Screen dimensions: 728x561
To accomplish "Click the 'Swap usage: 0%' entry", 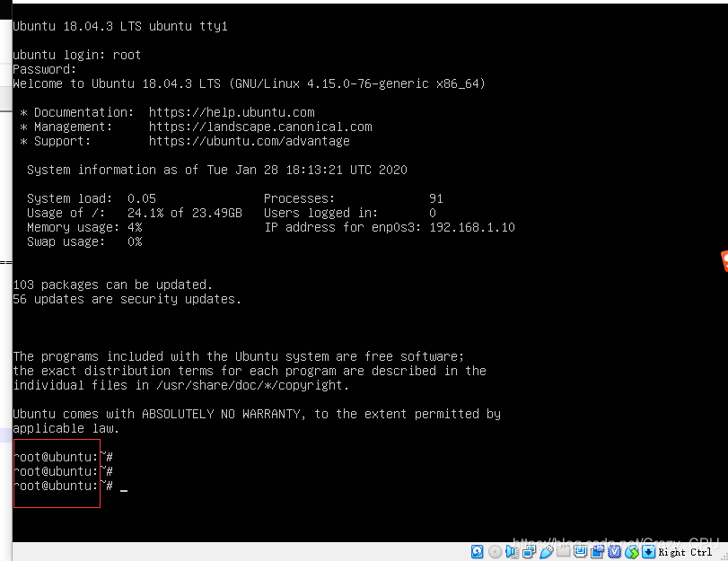I will point(84,241).
